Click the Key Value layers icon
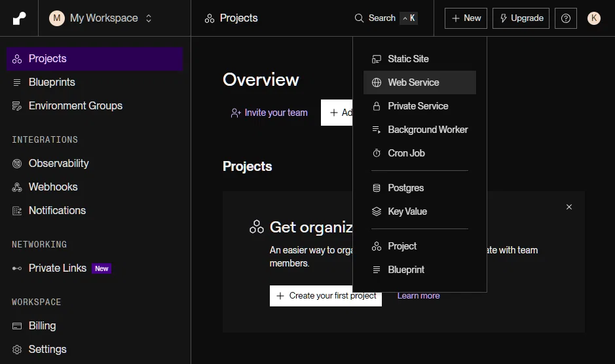Screen dimensions: 615x364 click(x=377, y=211)
